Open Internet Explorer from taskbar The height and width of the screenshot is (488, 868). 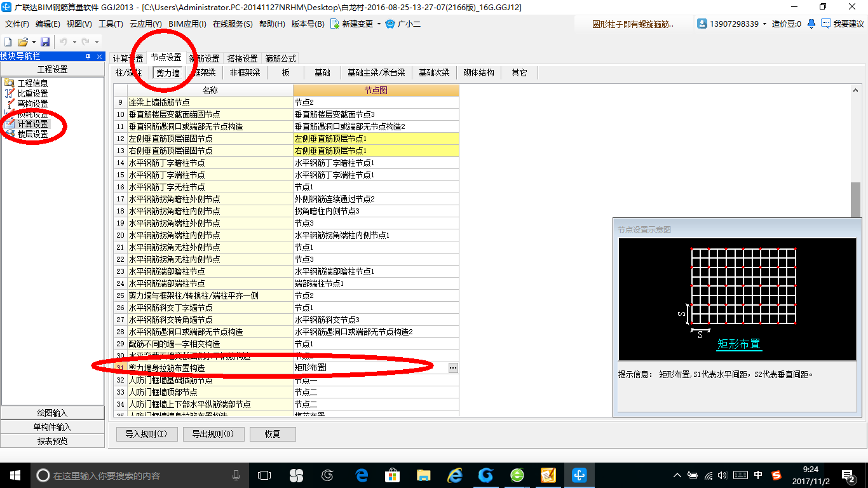(x=455, y=475)
